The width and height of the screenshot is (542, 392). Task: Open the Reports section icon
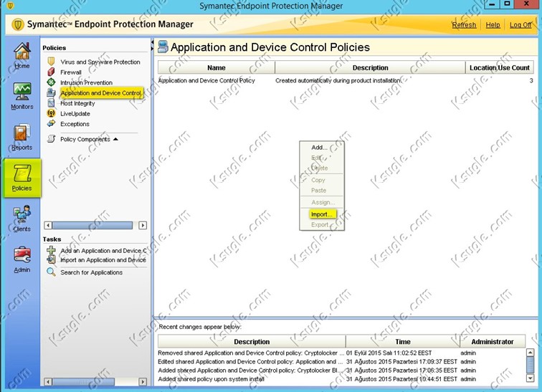tap(22, 133)
